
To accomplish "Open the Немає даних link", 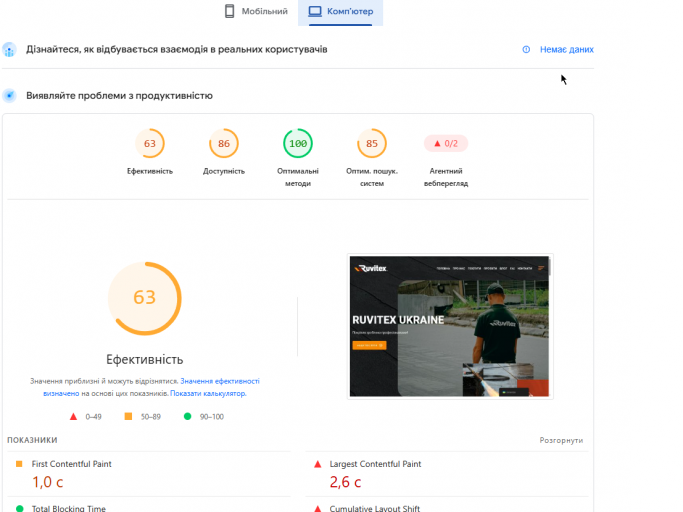I will (x=567, y=50).
